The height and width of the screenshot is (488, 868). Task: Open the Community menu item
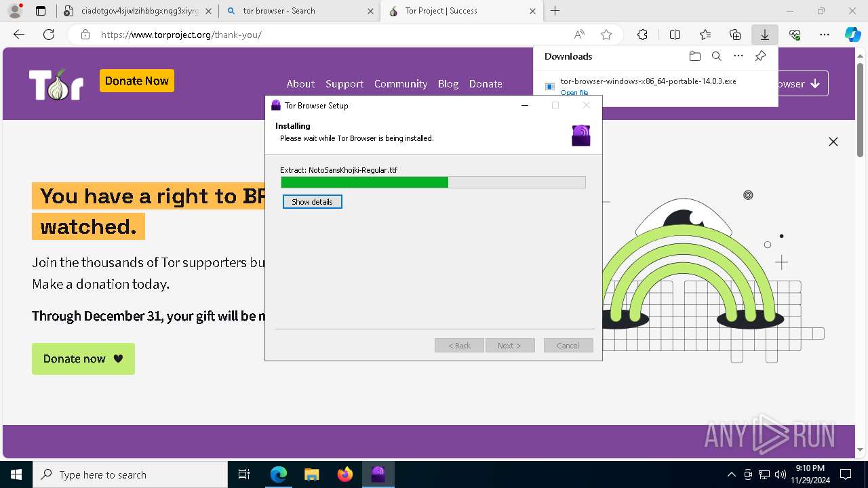(x=401, y=84)
